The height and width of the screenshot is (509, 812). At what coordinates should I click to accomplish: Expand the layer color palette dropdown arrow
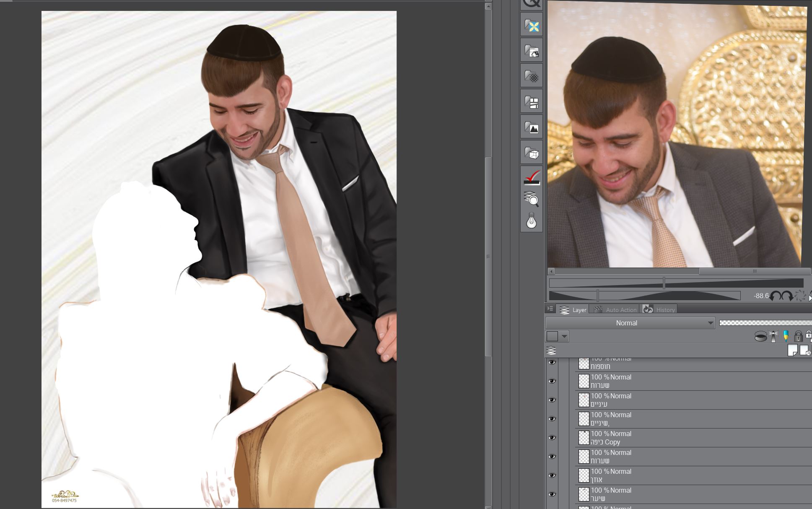click(564, 336)
